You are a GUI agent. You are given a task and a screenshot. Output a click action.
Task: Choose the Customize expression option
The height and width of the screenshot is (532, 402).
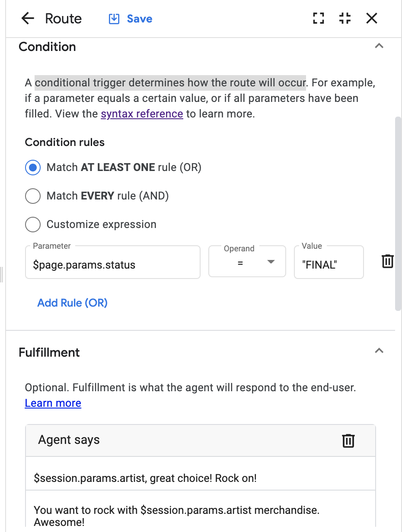[x=33, y=225]
